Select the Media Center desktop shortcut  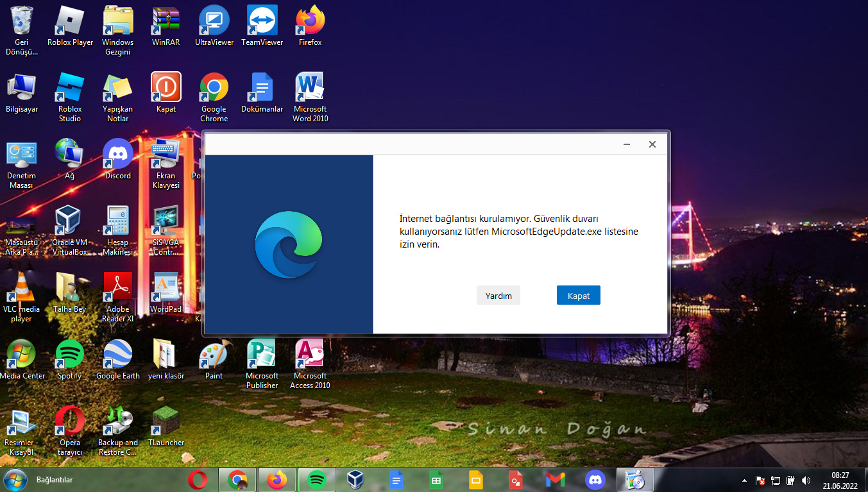[x=22, y=359]
